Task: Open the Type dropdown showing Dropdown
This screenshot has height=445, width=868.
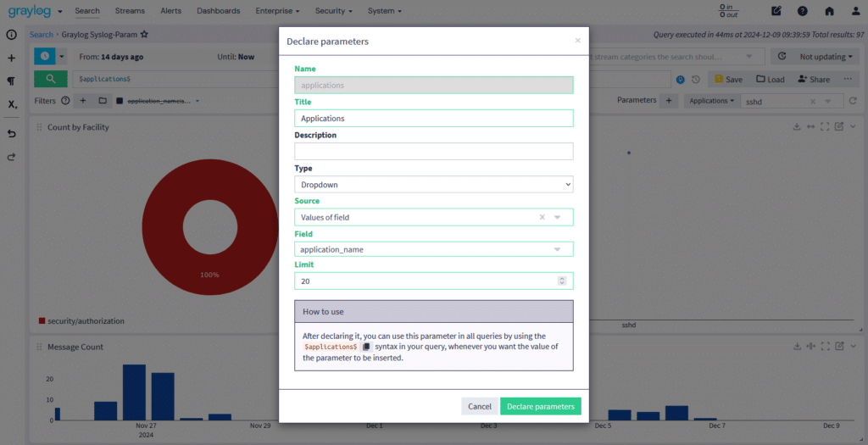Action: (433, 184)
